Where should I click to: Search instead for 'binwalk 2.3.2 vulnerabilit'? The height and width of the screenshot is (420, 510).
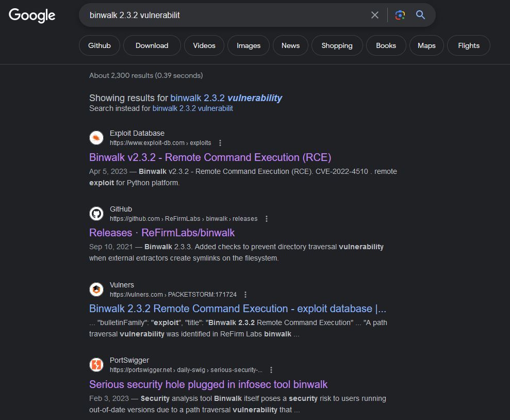pos(192,108)
